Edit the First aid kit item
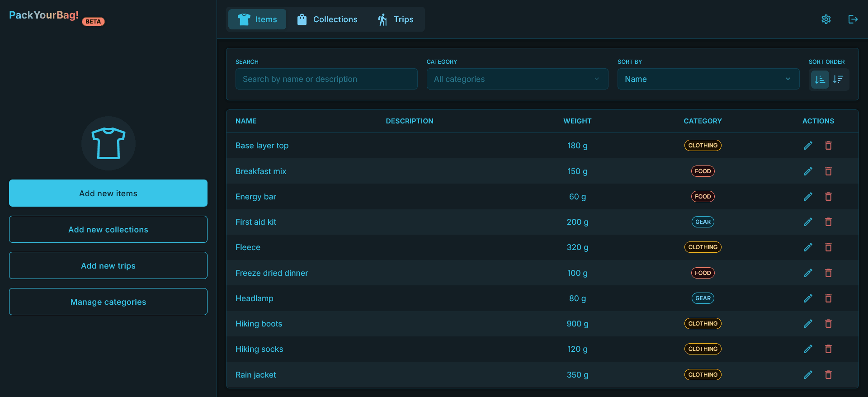The height and width of the screenshot is (397, 868). click(x=808, y=222)
